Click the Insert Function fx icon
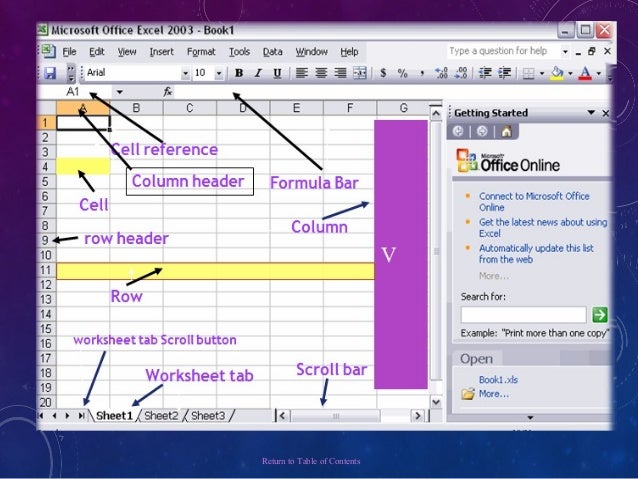 168,92
